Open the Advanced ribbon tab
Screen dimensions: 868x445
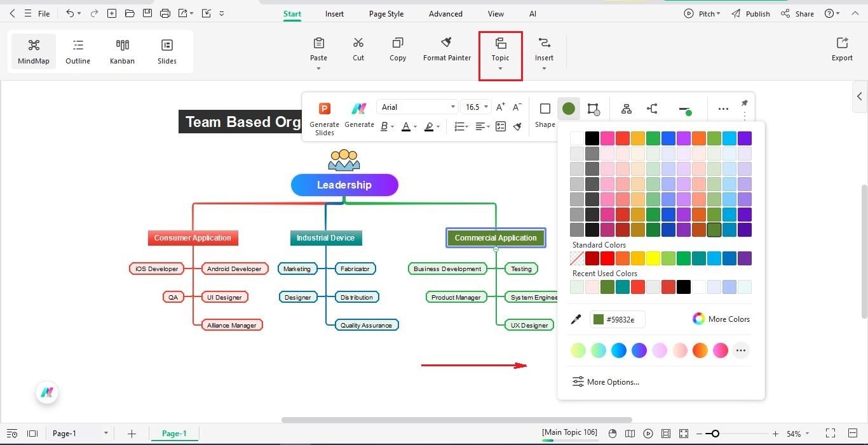(445, 13)
